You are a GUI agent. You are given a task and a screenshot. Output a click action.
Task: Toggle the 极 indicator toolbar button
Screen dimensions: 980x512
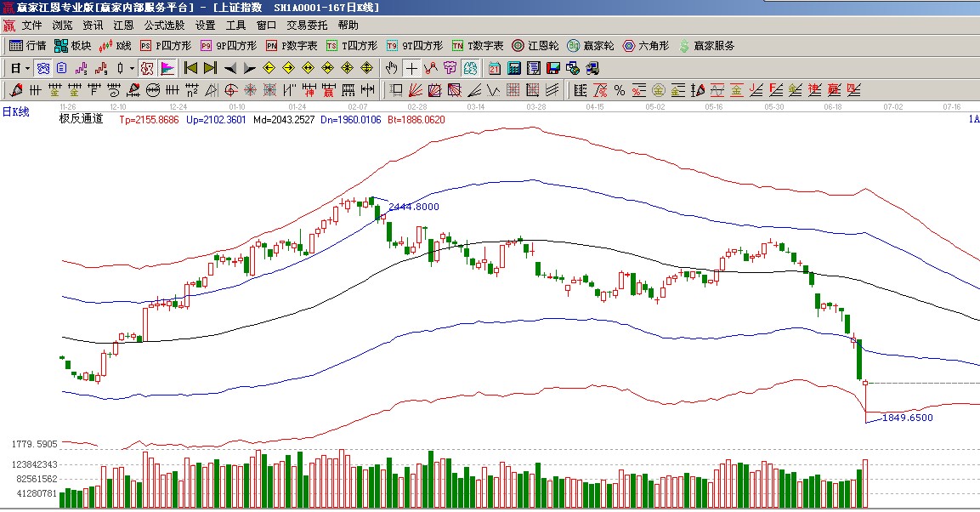pyautogui.click(x=146, y=68)
